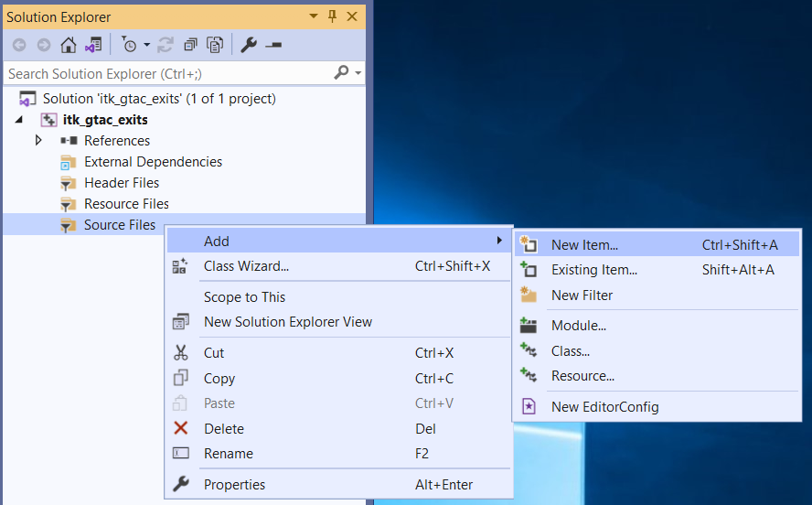
Task: Collapse the itk_gtac_exits project node
Action: pyautogui.click(x=20, y=120)
